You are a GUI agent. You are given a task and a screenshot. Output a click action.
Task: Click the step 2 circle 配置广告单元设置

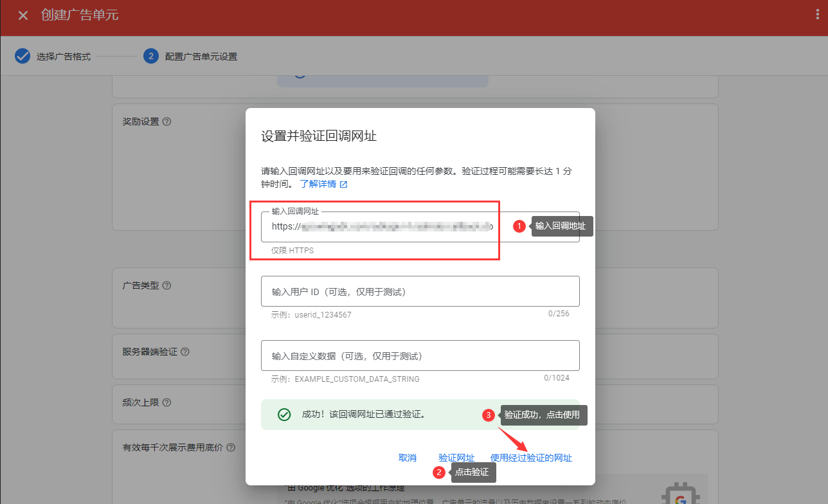150,56
